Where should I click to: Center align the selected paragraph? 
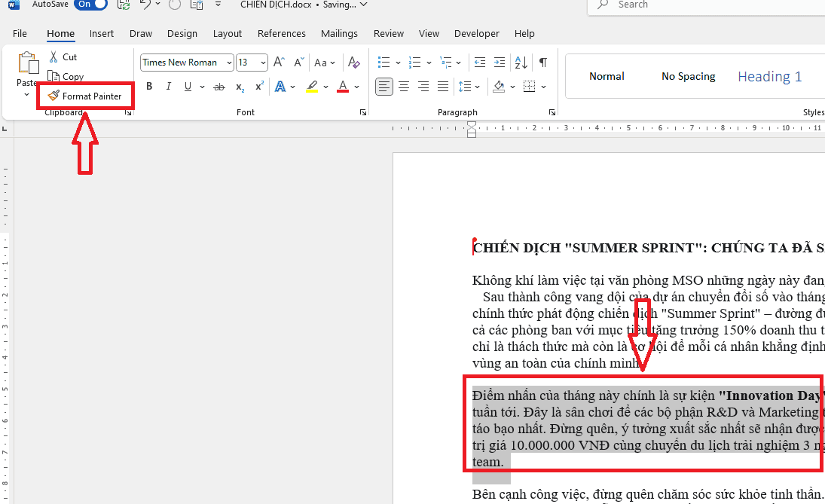tap(404, 87)
